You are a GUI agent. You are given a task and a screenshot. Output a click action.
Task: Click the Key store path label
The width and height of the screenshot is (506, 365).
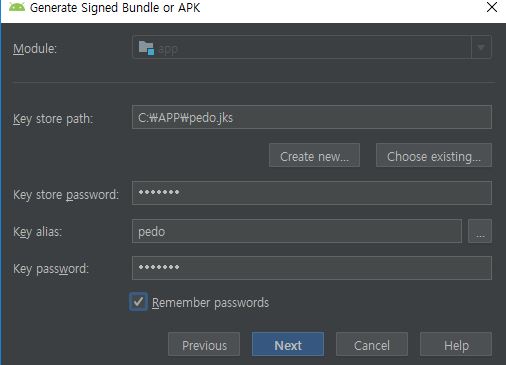[53, 119]
